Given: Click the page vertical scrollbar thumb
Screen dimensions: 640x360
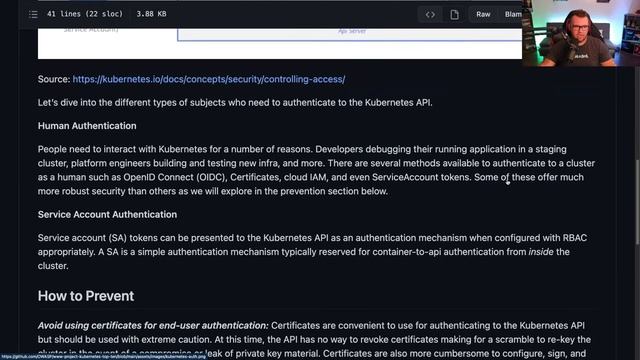Looking at the screenshot, I should tap(637, 203).
